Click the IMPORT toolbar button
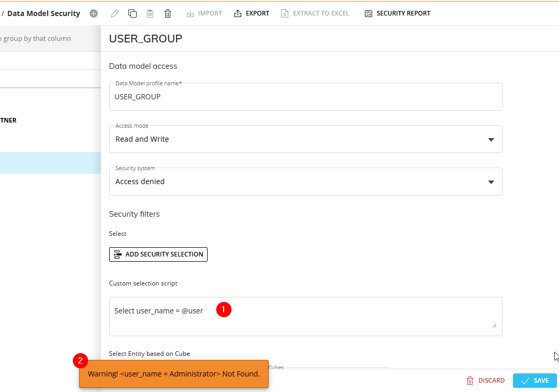This screenshot has width=559, height=392. pyautogui.click(x=204, y=13)
